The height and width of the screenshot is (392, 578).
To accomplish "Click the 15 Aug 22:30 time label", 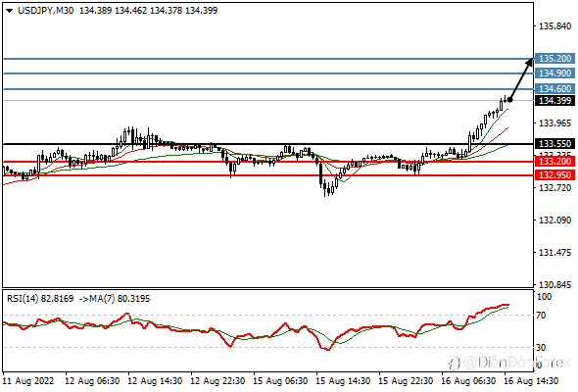I will (x=406, y=380).
